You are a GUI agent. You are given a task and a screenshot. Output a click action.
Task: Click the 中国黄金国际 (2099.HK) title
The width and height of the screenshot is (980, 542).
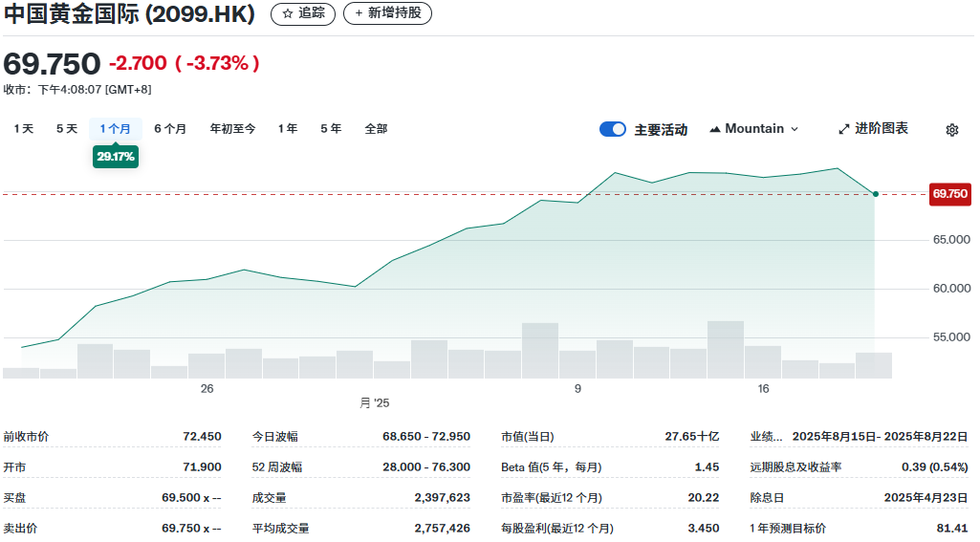(129, 13)
